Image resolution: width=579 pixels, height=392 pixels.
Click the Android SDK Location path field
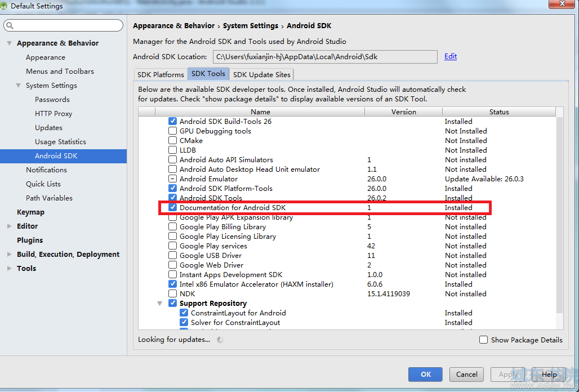tap(326, 57)
